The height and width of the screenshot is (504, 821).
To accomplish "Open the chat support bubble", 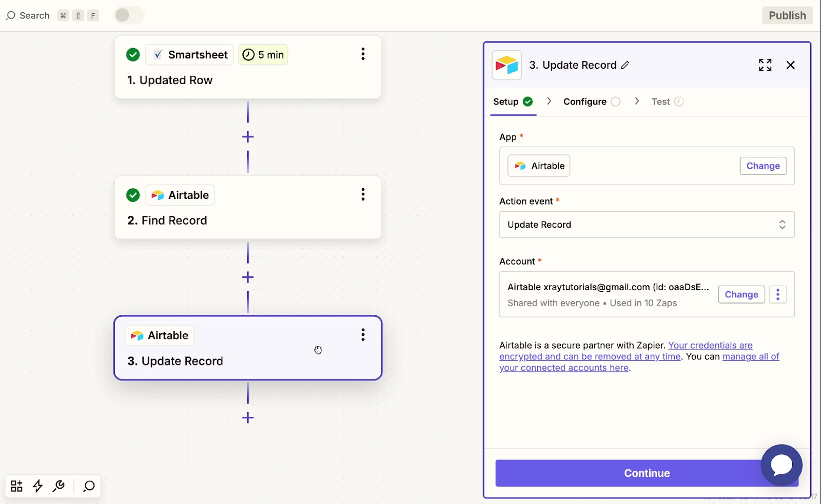I will coord(781,465).
